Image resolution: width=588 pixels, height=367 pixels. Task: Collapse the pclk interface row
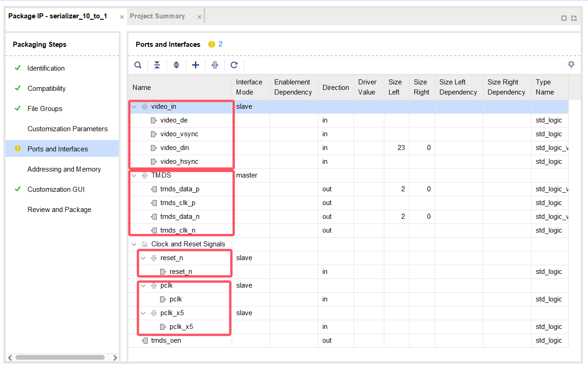coord(143,285)
